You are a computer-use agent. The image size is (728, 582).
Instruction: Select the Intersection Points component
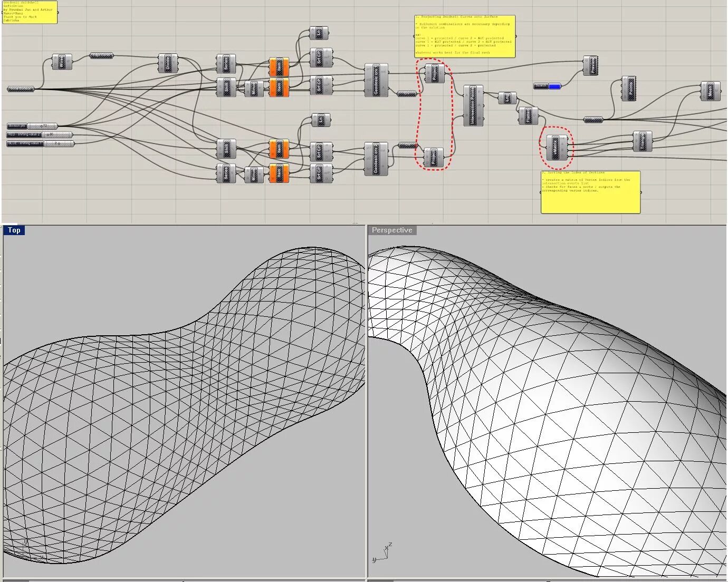point(473,106)
